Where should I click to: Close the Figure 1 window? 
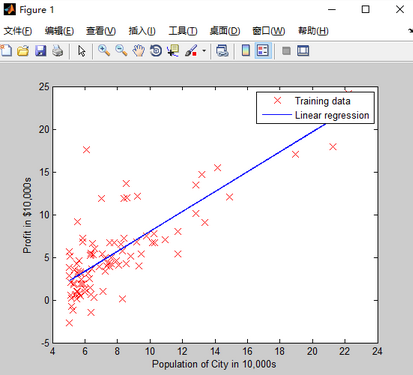tap(400, 9)
